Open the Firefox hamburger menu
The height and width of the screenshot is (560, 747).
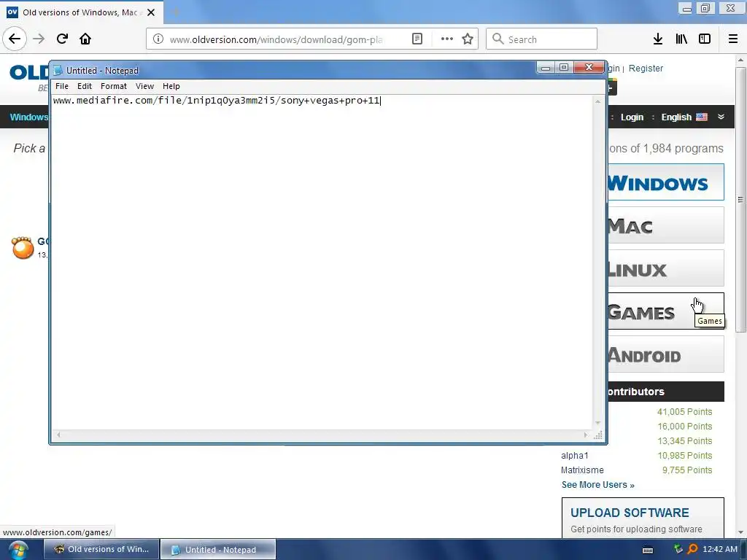click(x=733, y=39)
